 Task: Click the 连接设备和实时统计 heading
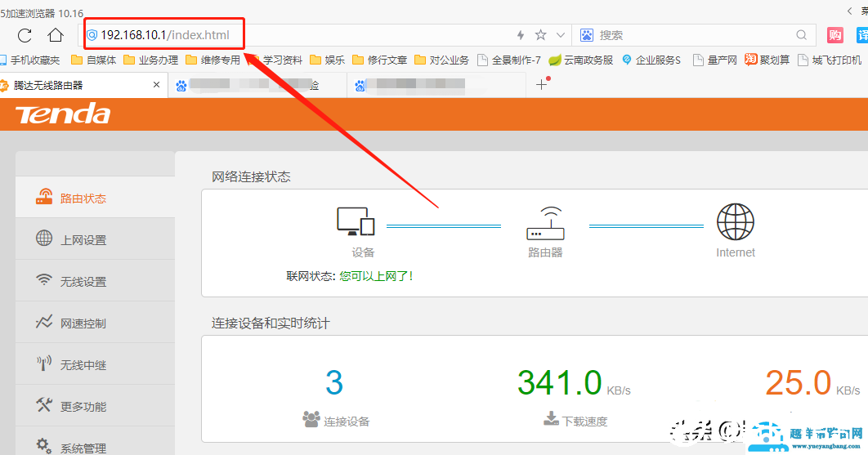pos(271,323)
